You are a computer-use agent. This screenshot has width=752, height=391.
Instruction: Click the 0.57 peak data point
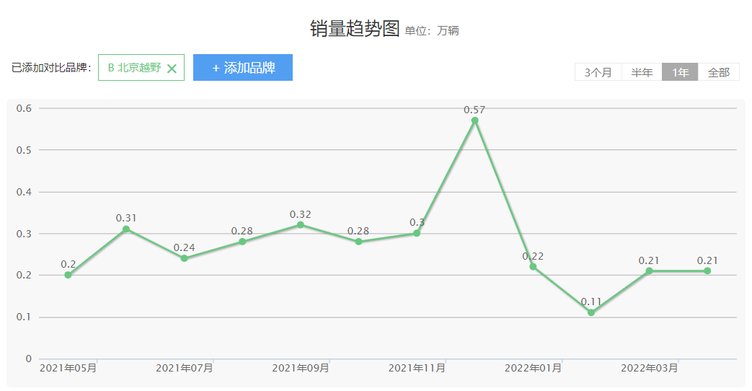coord(475,120)
